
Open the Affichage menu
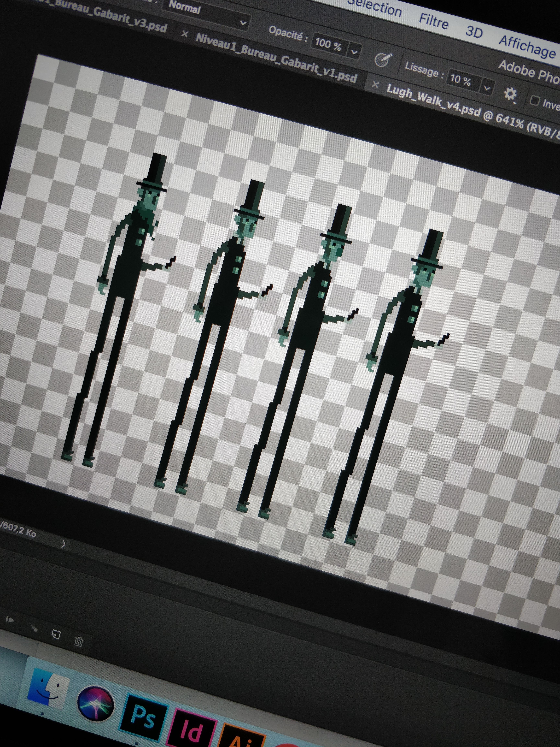pos(527,47)
